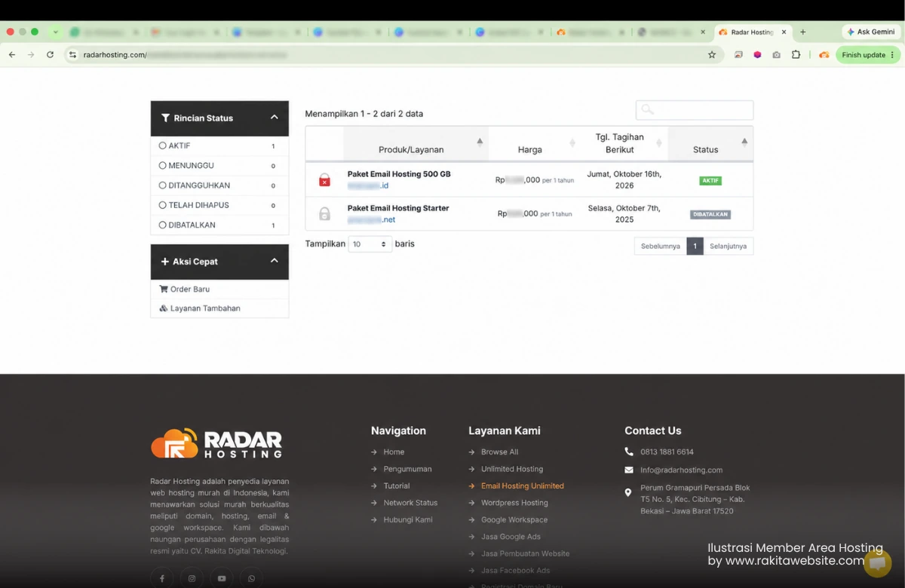Screen dimensions: 905x588
Task: Click the grey DIBATALKAN status badge
Action: 710,214
